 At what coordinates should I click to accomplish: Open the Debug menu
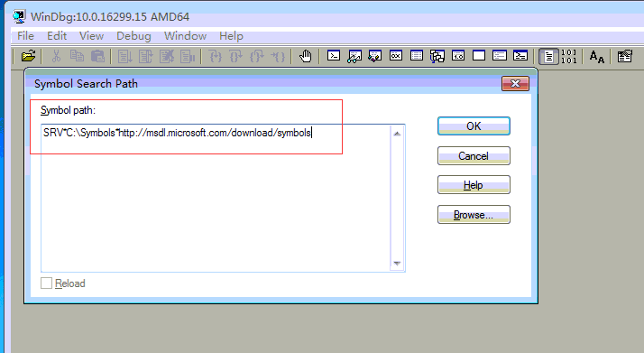[x=133, y=36]
